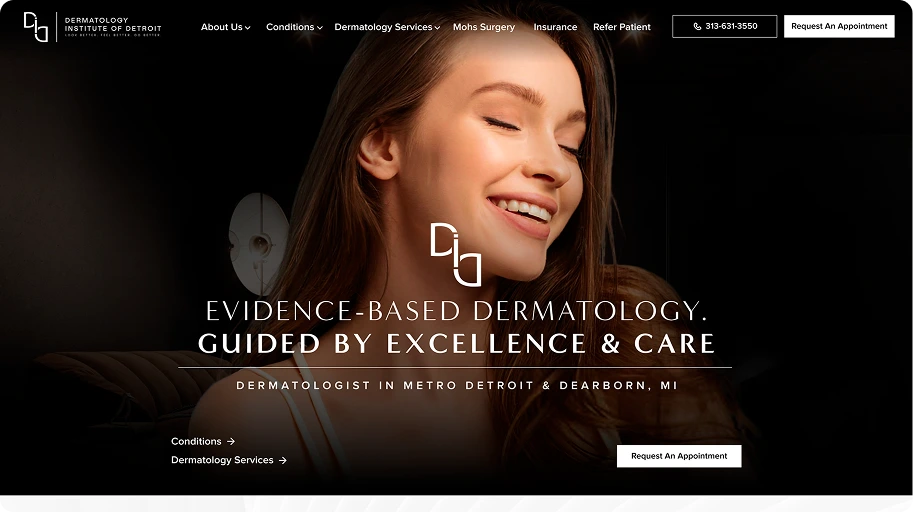Image resolution: width=913 pixels, height=512 pixels.
Task: Open the Mohs Surgery page
Action: point(484,27)
